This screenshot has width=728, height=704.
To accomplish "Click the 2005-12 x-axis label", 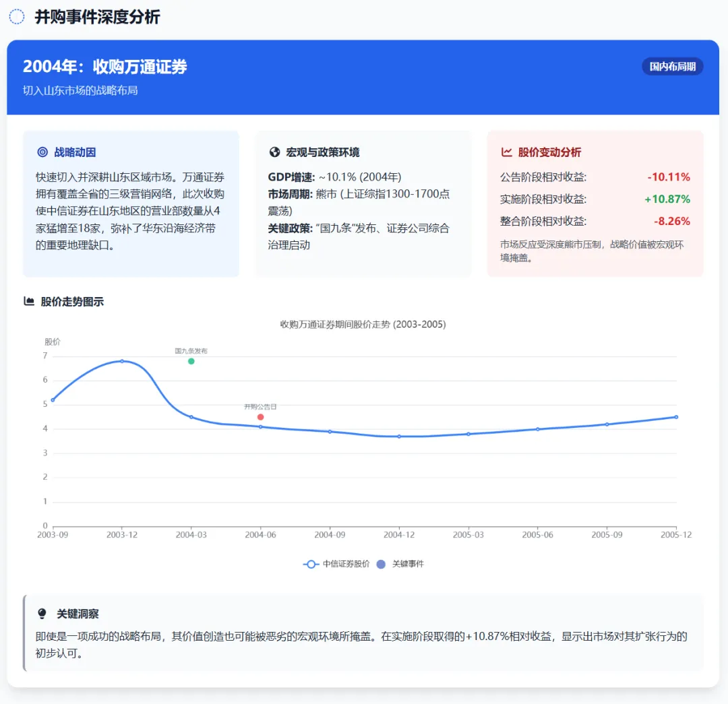I will 676,535.
